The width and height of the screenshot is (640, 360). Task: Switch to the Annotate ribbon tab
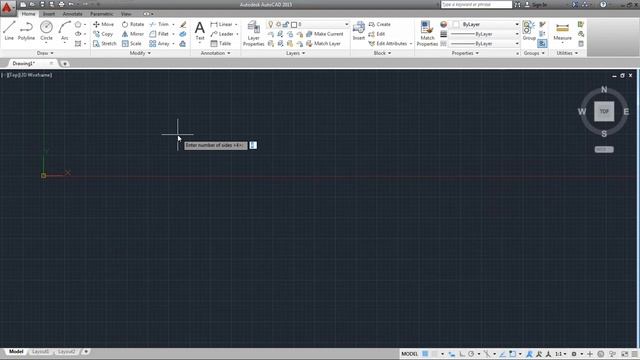73,14
